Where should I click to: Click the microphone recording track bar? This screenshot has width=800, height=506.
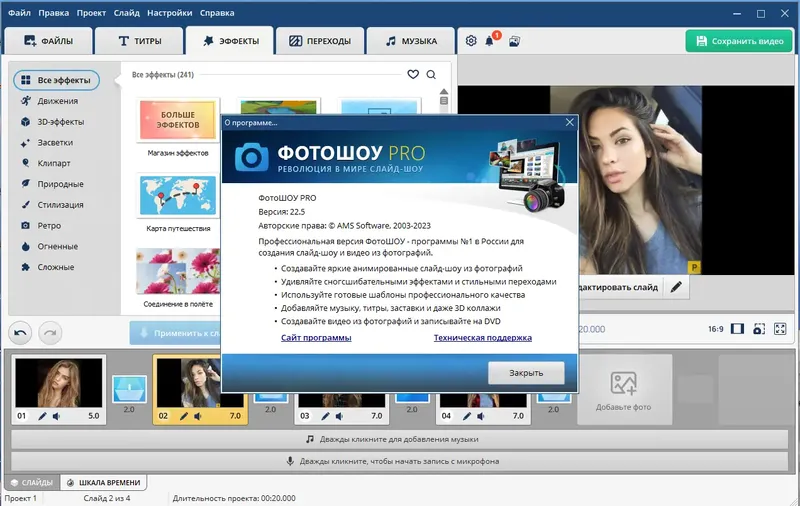[399, 461]
